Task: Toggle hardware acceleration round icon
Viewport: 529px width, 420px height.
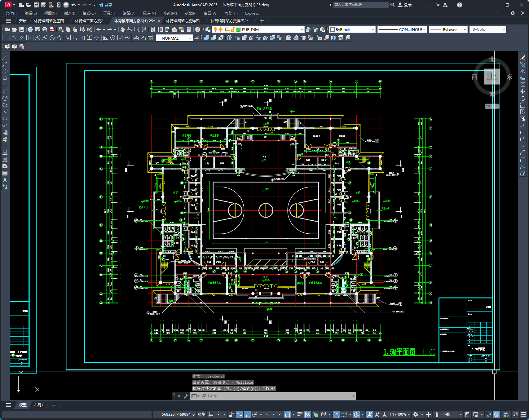Action: click(x=497, y=414)
